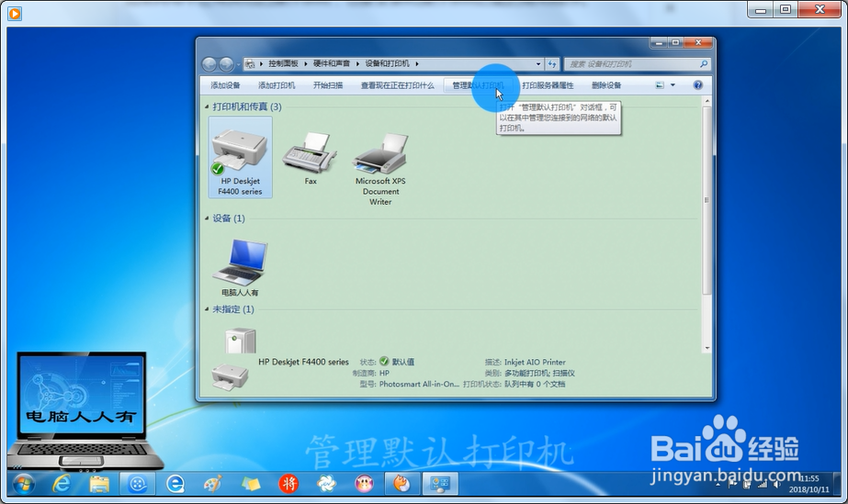Viewport: 848px width, 504px height.
Task: Click the Back navigation arrow
Action: pos(209,64)
